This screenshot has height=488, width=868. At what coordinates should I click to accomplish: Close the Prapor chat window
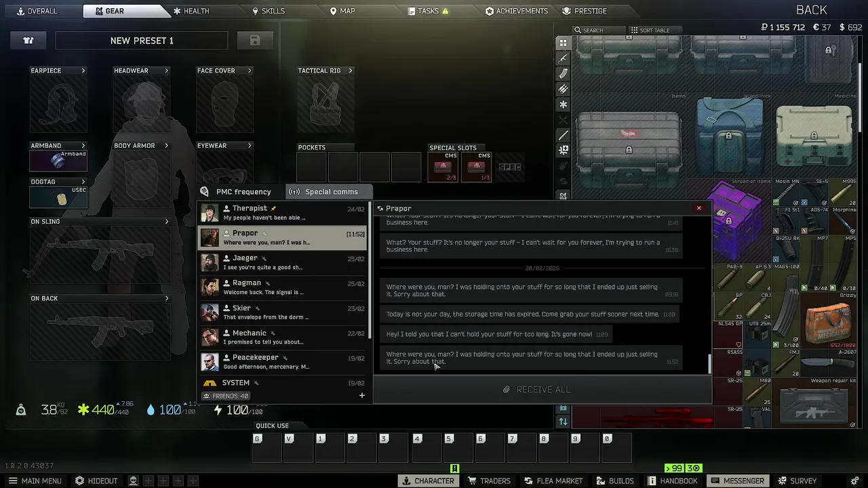[x=698, y=208]
